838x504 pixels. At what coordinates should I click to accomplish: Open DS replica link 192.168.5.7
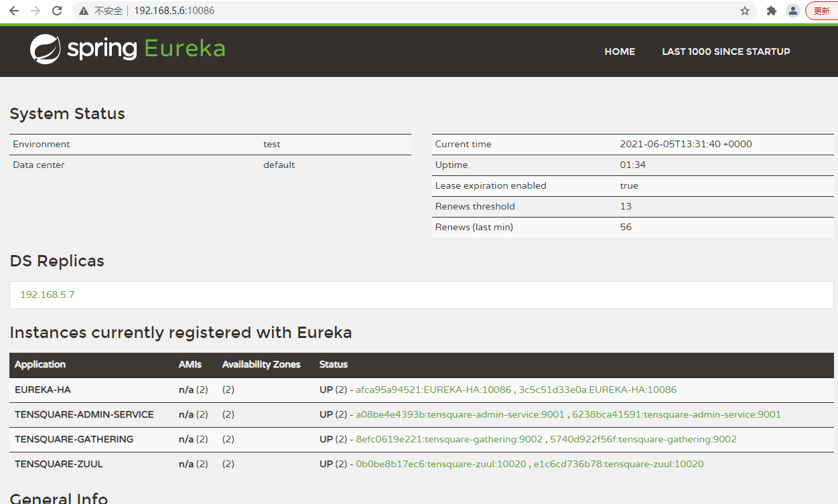48,295
